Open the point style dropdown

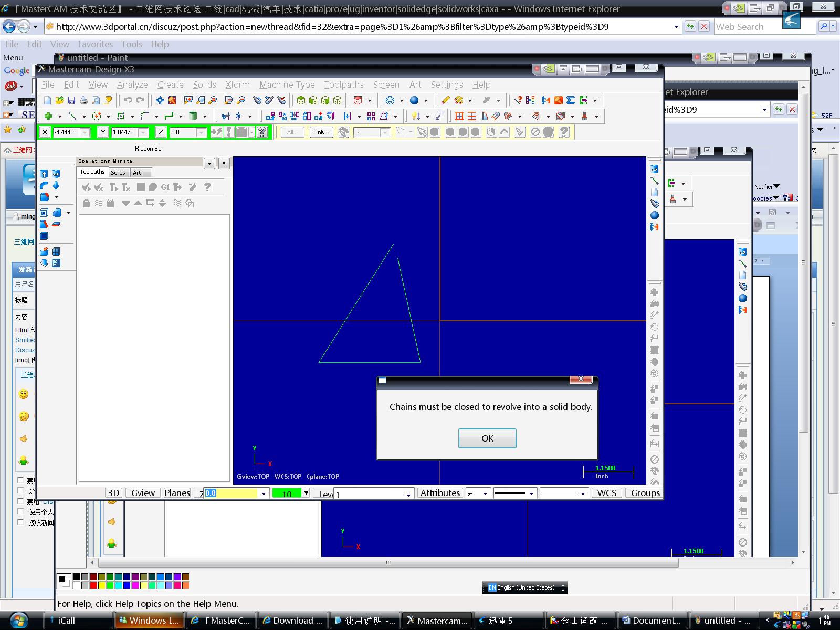(x=485, y=493)
